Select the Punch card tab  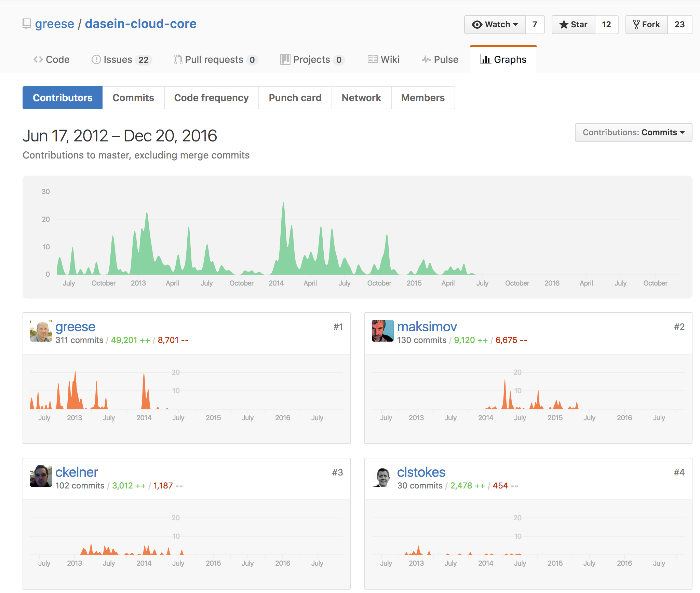point(295,98)
